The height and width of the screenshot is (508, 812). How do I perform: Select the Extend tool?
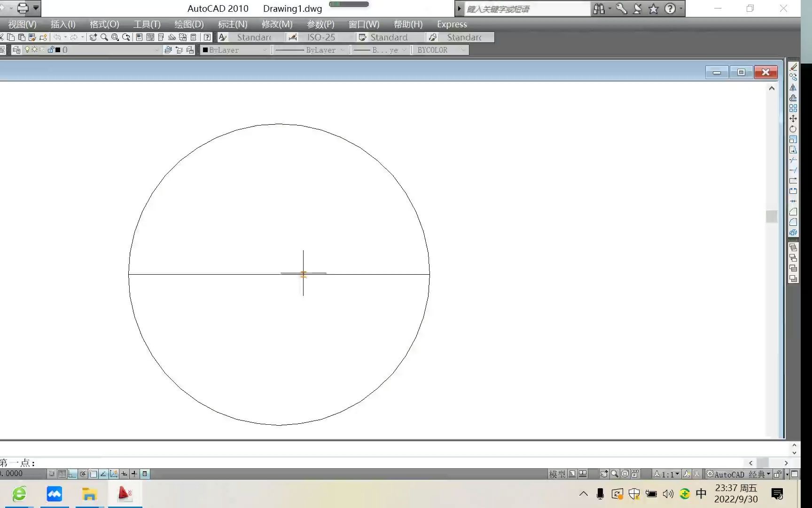pyautogui.click(x=793, y=170)
